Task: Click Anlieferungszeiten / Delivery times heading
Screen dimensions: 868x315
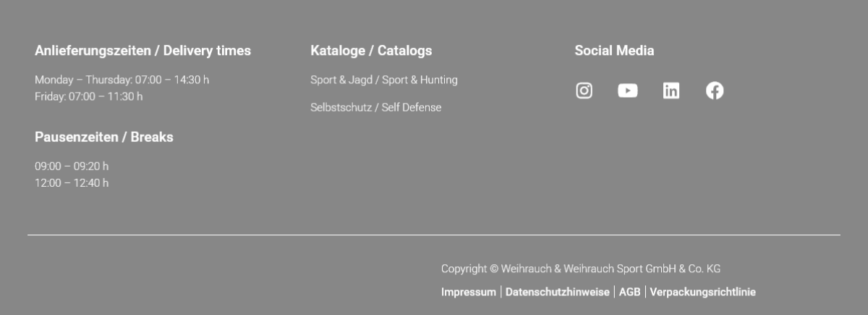Action: coord(142,51)
